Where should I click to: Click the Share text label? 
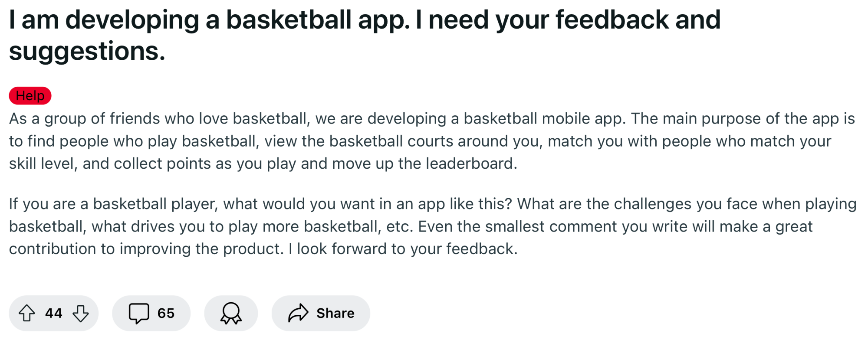(x=335, y=313)
